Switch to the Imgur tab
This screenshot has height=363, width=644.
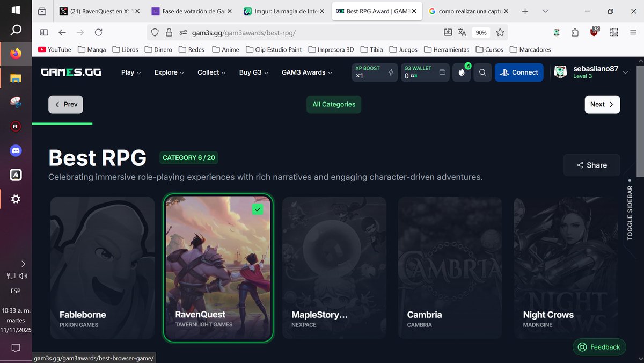(x=284, y=11)
